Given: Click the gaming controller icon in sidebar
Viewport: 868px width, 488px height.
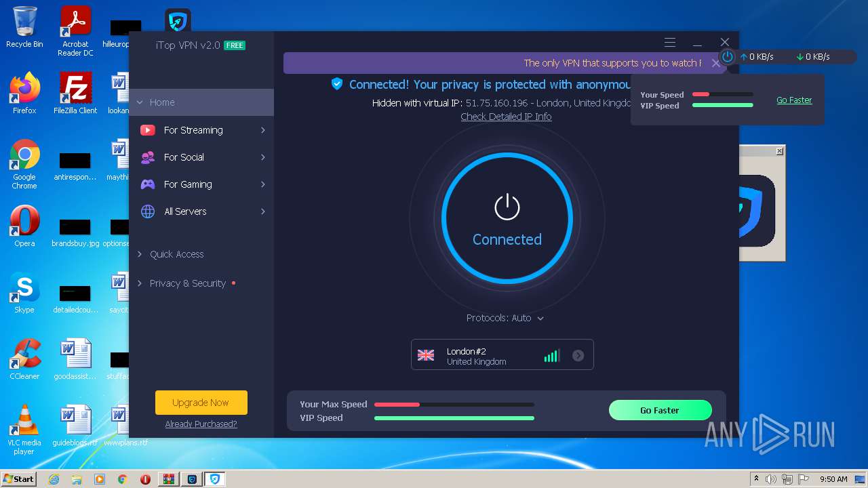Looking at the screenshot, I should (x=147, y=184).
